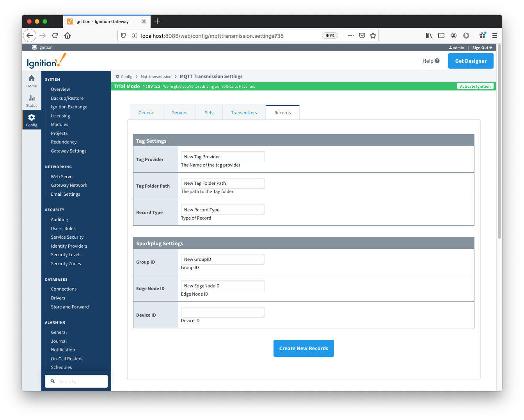Screen dimensions: 524x420
Task: Open Overview in System menu
Action: coord(60,89)
